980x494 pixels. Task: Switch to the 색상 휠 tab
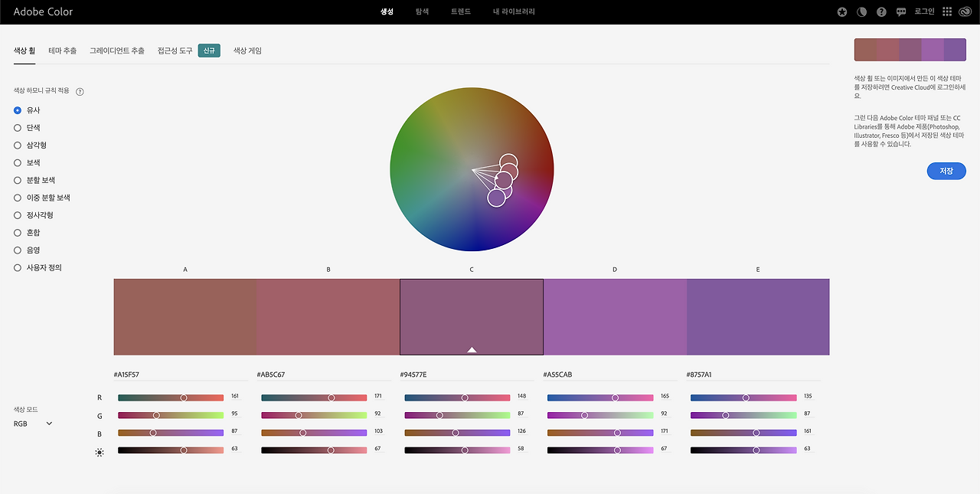click(24, 51)
